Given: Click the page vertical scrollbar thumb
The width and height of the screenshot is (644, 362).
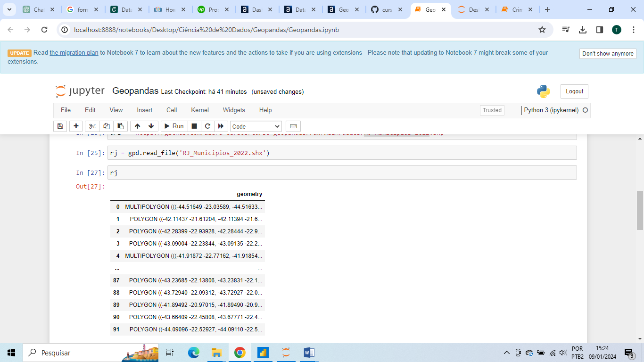Looking at the screenshot, I should (640, 211).
